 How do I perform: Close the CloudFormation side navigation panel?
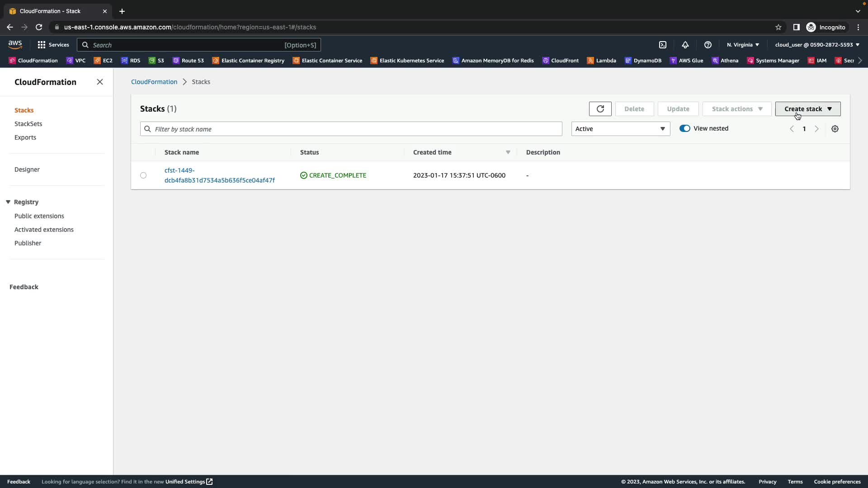[100, 82]
